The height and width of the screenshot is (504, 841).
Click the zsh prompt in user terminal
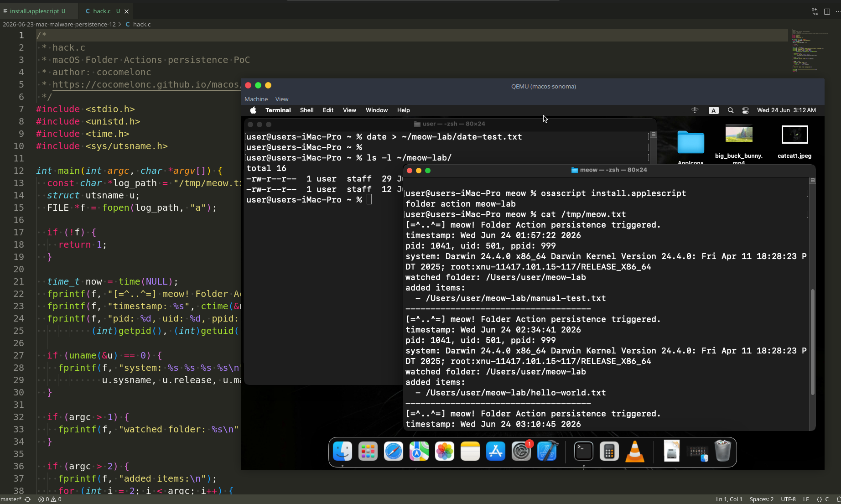point(304,200)
